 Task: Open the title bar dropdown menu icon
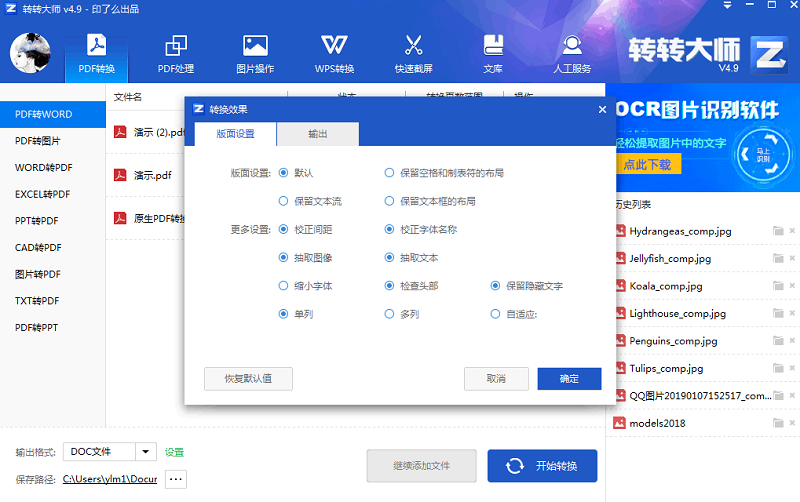[728, 5]
